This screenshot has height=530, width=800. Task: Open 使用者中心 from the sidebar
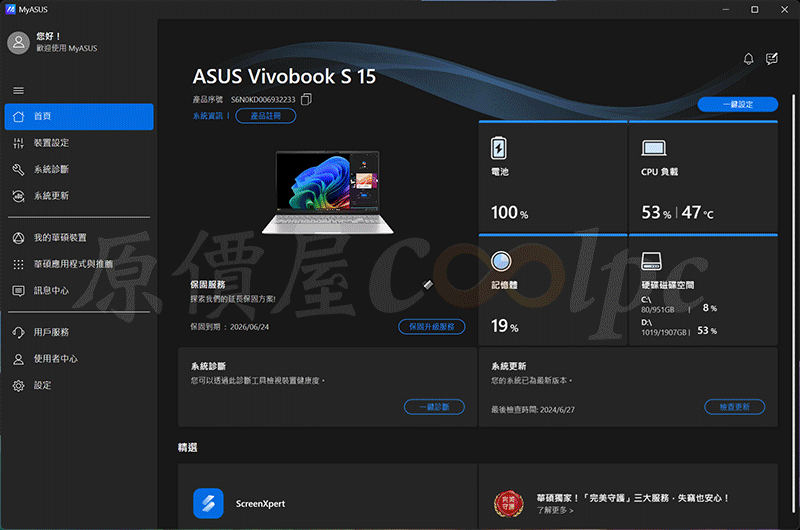tap(79, 359)
